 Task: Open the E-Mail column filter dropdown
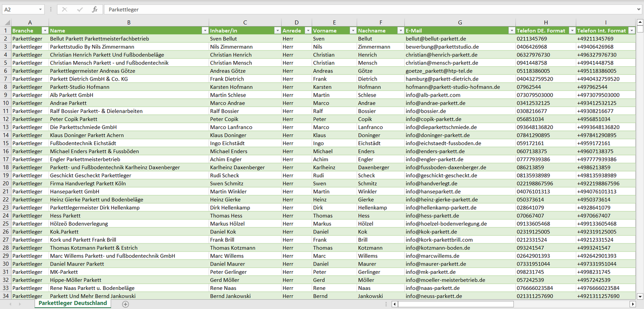511,31
